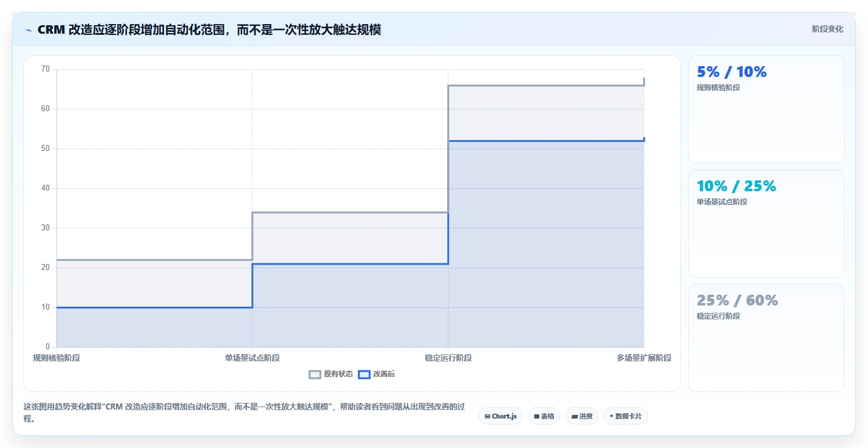Viewport: 868px width, 448px height.
Task: Click the 数据卡片 tag chip
Action: [626, 416]
